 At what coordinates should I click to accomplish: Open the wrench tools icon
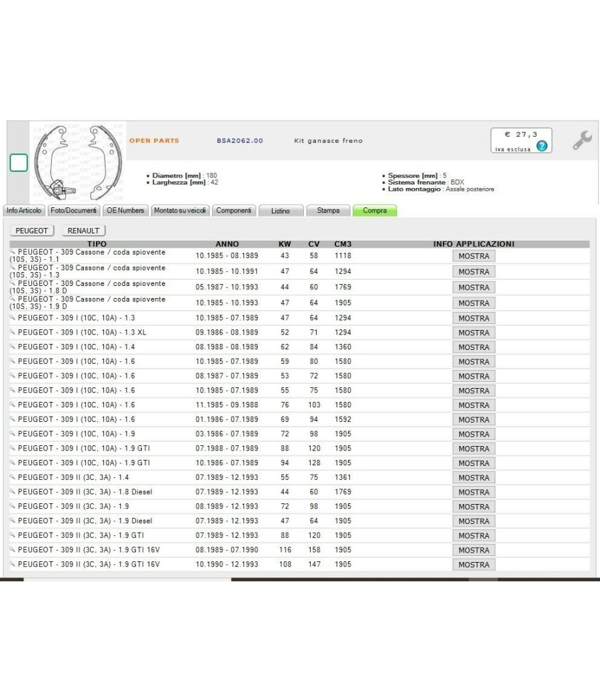point(582,140)
